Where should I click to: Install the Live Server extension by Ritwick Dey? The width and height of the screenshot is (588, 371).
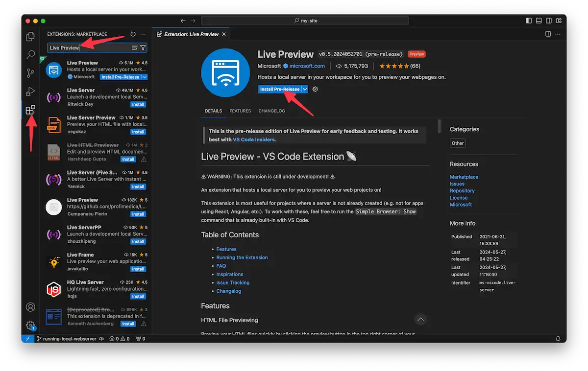click(138, 104)
